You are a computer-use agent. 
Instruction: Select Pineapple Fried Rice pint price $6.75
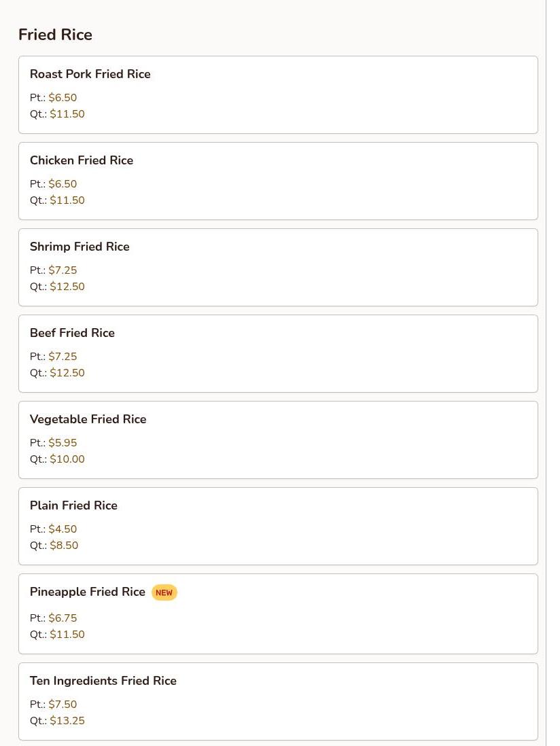(x=63, y=618)
